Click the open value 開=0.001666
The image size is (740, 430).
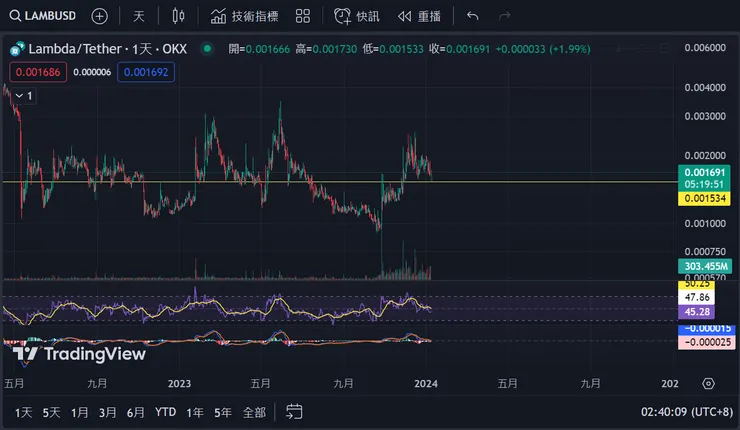point(259,49)
